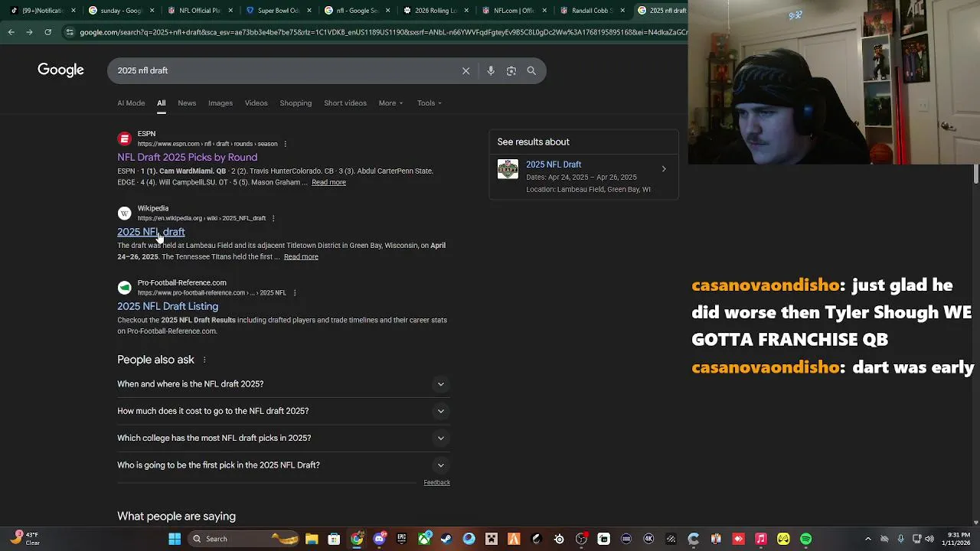Image resolution: width=980 pixels, height=551 pixels.
Task: Open Apple Music from the taskbar
Action: tap(761, 539)
